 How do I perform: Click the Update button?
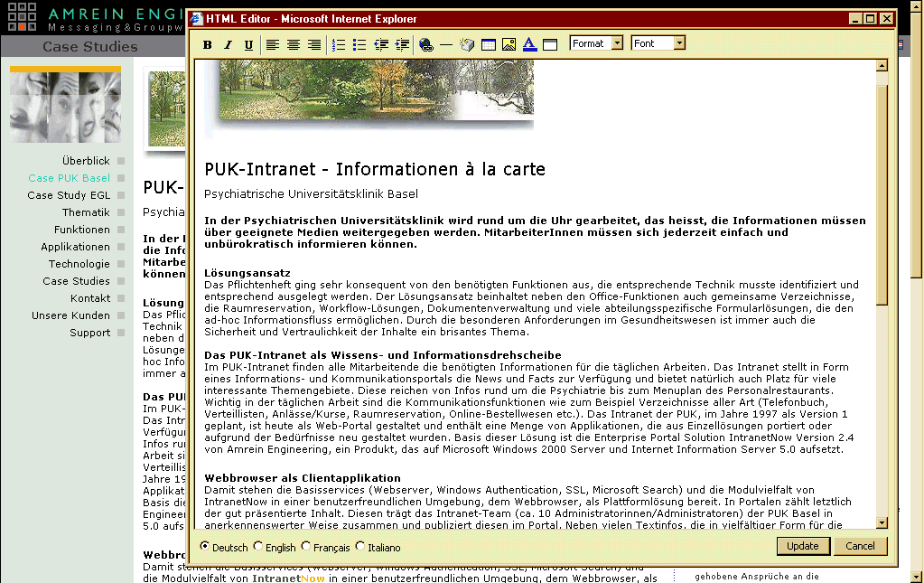click(x=803, y=546)
